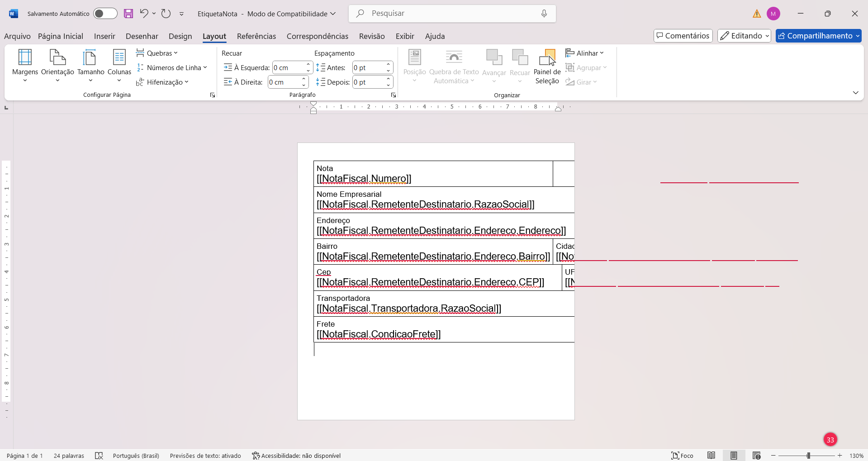The height and width of the screenshot is (461, 868).
Task: Switch to Read Mode view in status bar
Action: (x=711, y=456)
